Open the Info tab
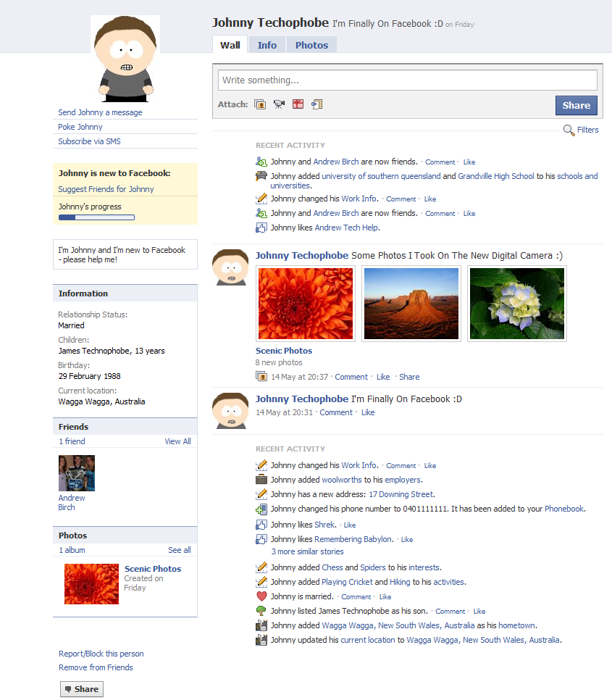 pyautogui.click(x=267, y=45)
